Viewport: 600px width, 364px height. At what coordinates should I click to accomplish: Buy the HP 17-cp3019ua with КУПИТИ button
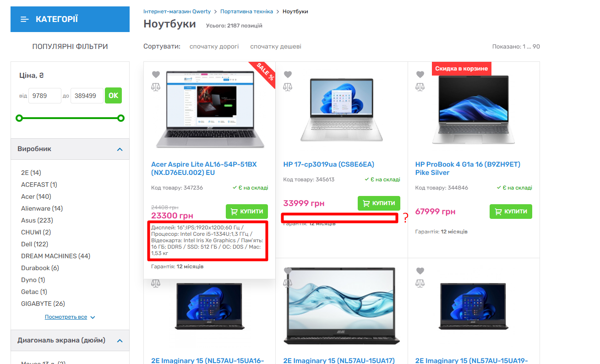pyautogui.click(x=379, y=203)
